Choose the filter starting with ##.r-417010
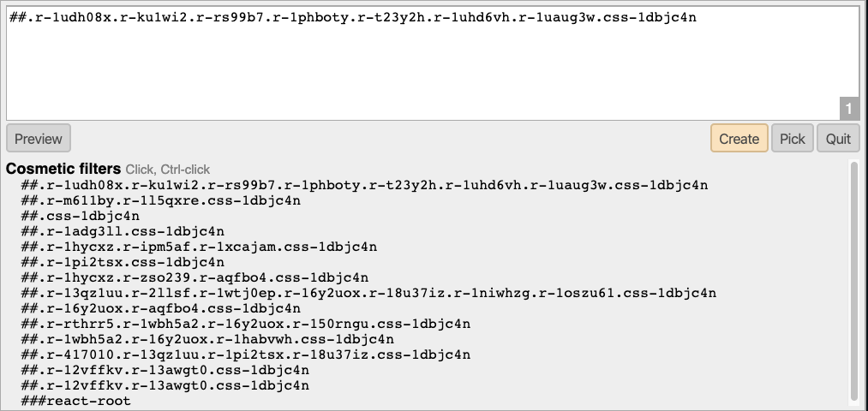The width and height of the screenshot is (868, 411). coord(246,354)
